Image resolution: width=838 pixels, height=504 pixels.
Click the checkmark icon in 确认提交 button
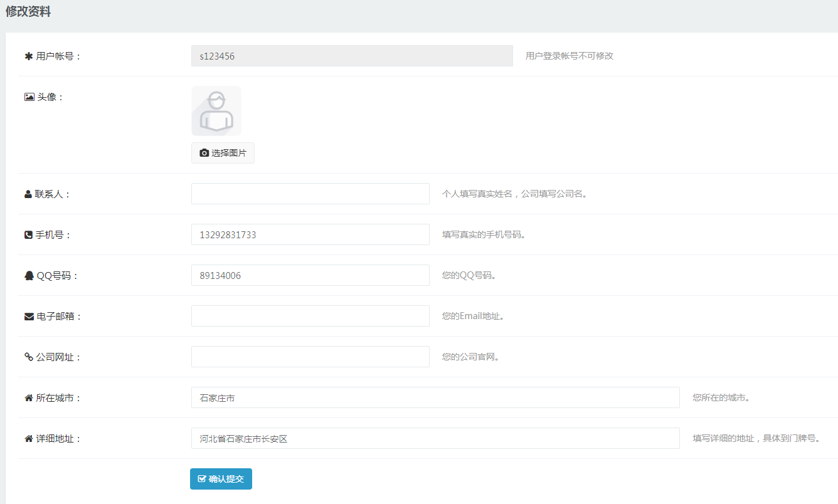202,479
